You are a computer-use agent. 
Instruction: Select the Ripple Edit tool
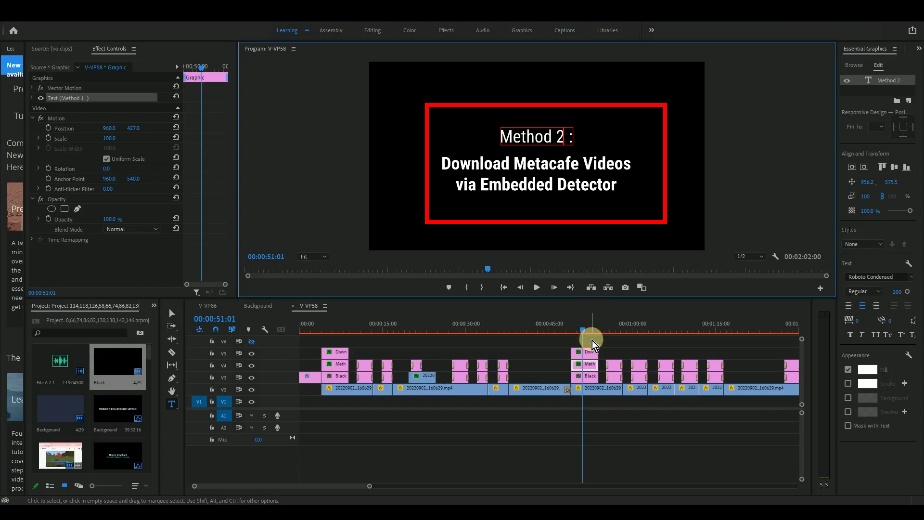[x=171, y=339]
